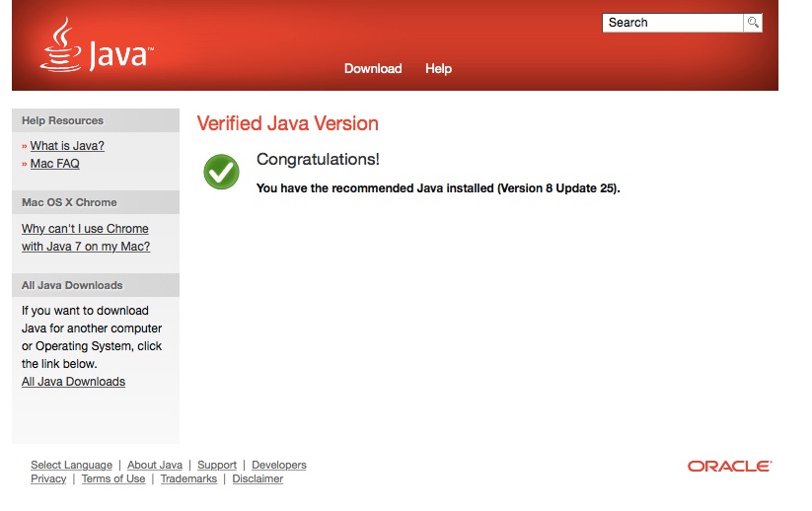Screen dimensions: 812x511
Task: Open the Support footer link
Action: (x=217, y=465)
